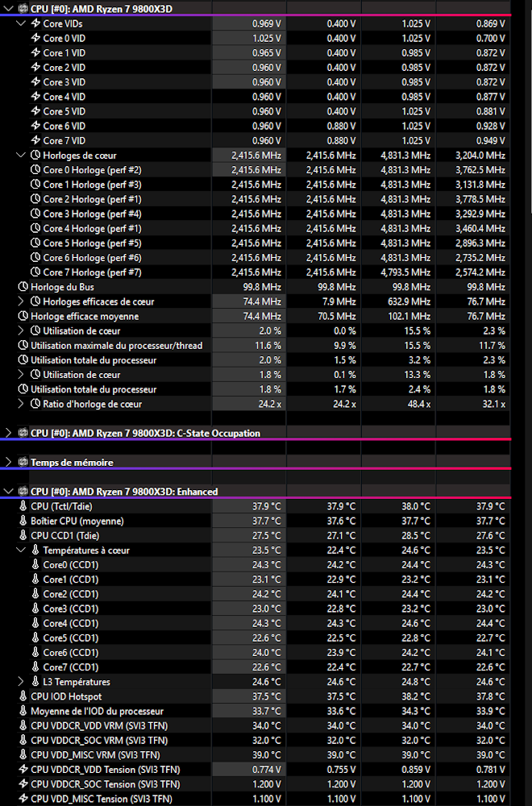The image size is (532, 806).
Task: Click the thermometer icon beside CPU (Tctl/Tdie)
Action: point(23,506)
